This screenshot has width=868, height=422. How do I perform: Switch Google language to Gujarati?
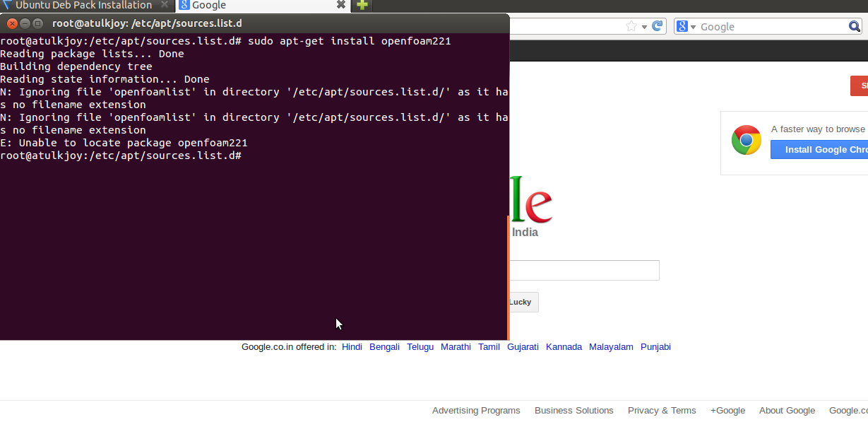click(523, 347)
